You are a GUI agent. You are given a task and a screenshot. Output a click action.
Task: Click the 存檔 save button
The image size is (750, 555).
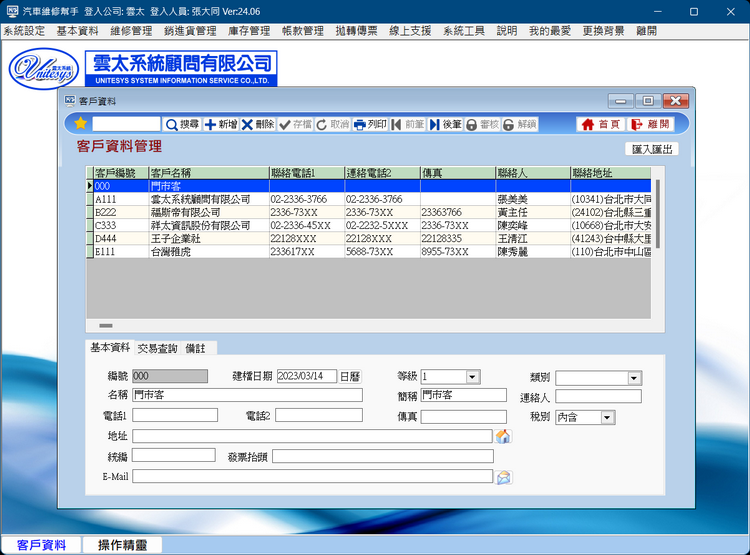[295, 124]
